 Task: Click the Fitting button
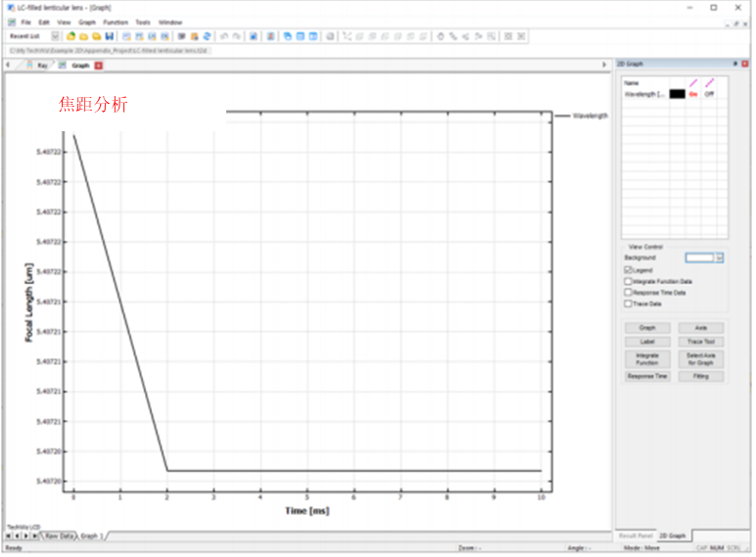(x=701, y=376)
